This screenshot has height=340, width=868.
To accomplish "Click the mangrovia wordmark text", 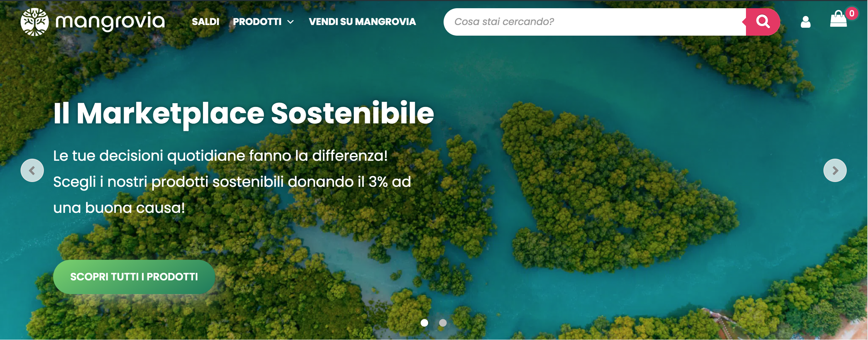I will coord(110,22).
